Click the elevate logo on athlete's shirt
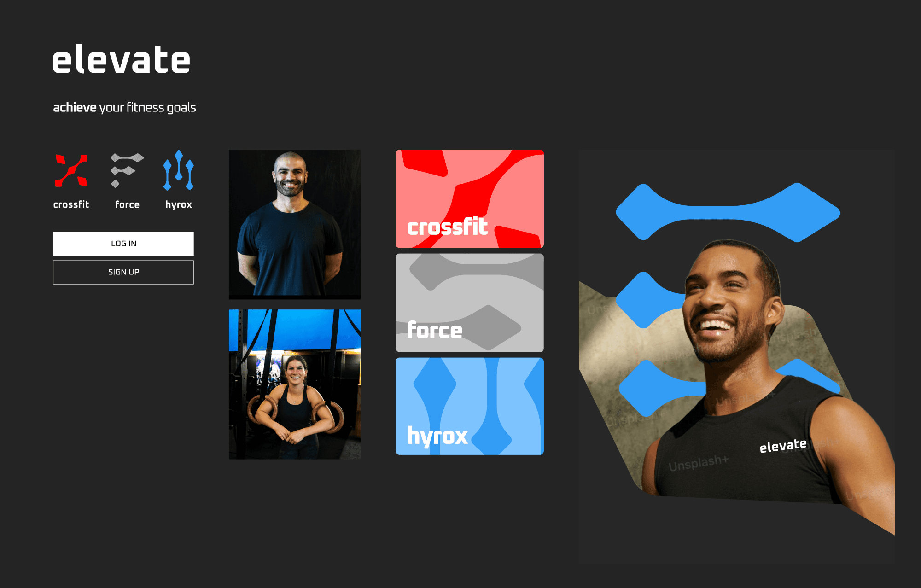921x588 pixels. pyautogui.click(x=783, y=446)
